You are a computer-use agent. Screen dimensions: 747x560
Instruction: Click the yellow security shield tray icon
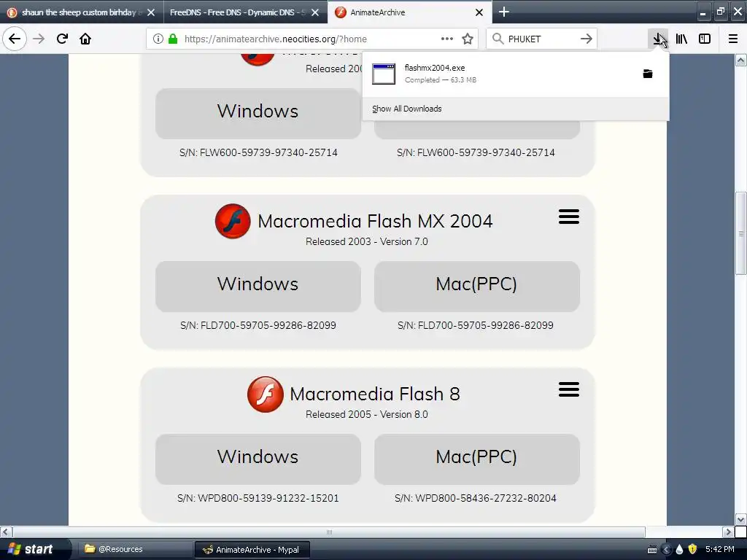click(x=692, y=549)
